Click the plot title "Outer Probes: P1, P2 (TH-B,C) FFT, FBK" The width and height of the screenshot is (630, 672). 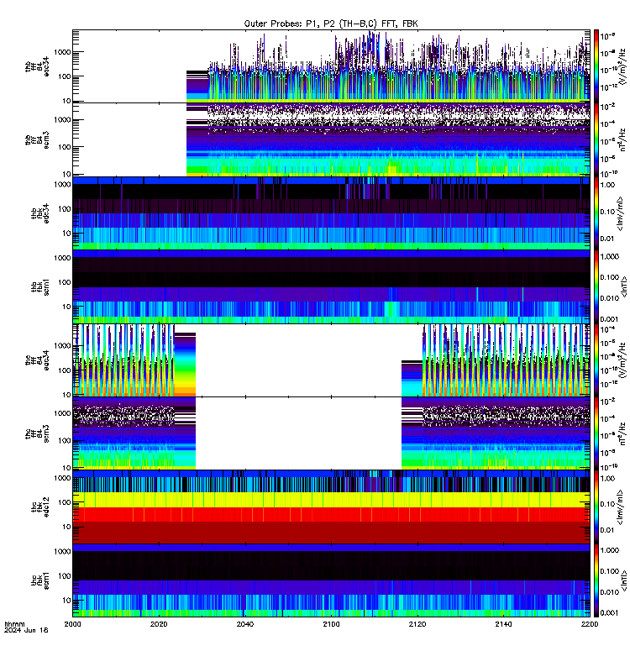click(x=331, y=24)
